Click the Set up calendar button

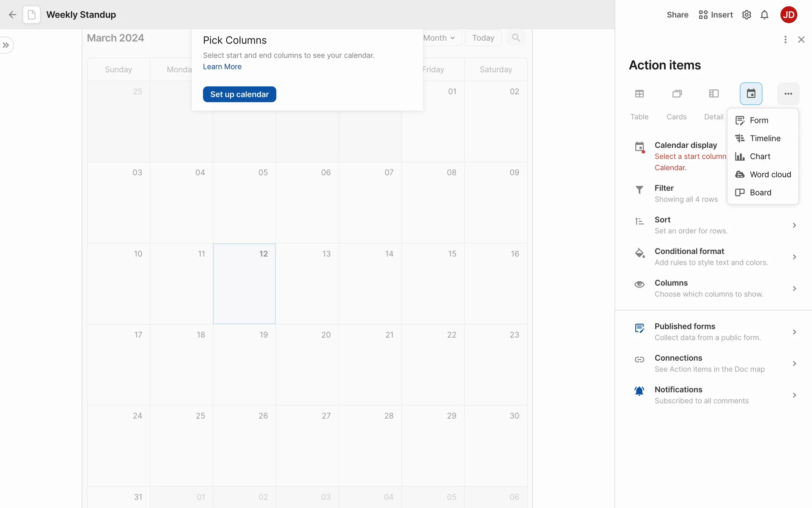[x=239, y=94]
